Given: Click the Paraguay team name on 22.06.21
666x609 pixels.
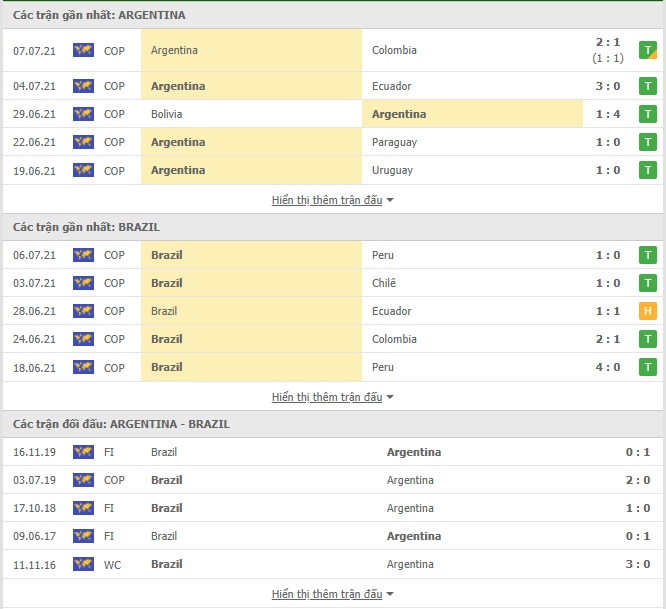Looking at the screenshot, I should click(x=394, y=142).
